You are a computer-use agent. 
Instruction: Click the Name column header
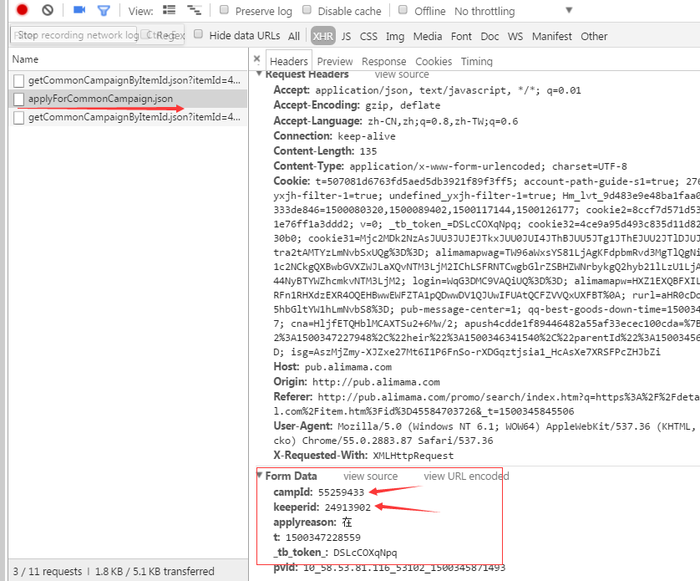[x=128, y=59]
